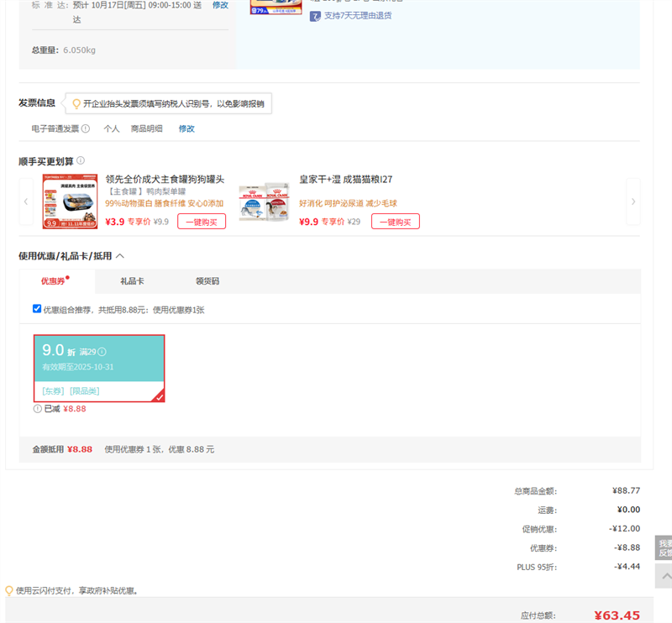Click info icon next to 电子普通发票
672x623 pixels.
(x=86, y=129)
